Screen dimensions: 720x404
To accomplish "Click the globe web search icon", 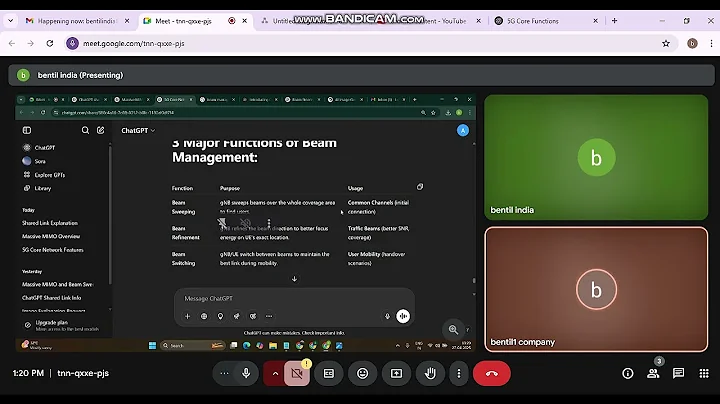I will point(204,316).
